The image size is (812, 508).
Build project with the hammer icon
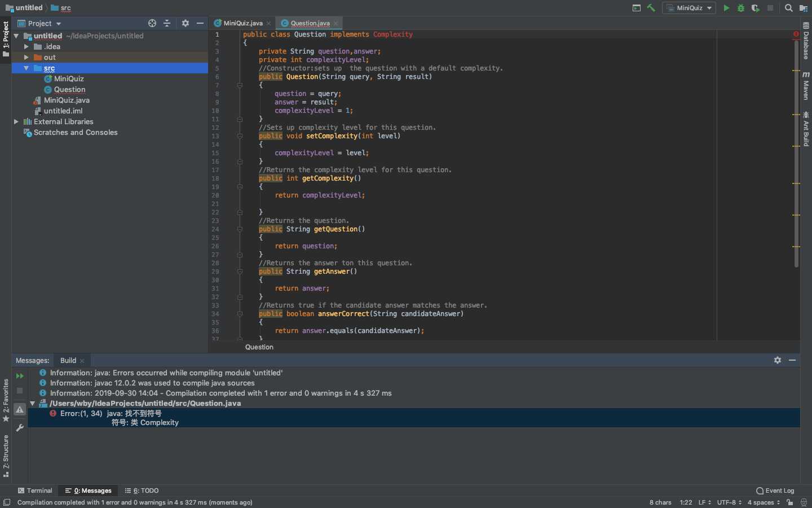click(651, 8)
